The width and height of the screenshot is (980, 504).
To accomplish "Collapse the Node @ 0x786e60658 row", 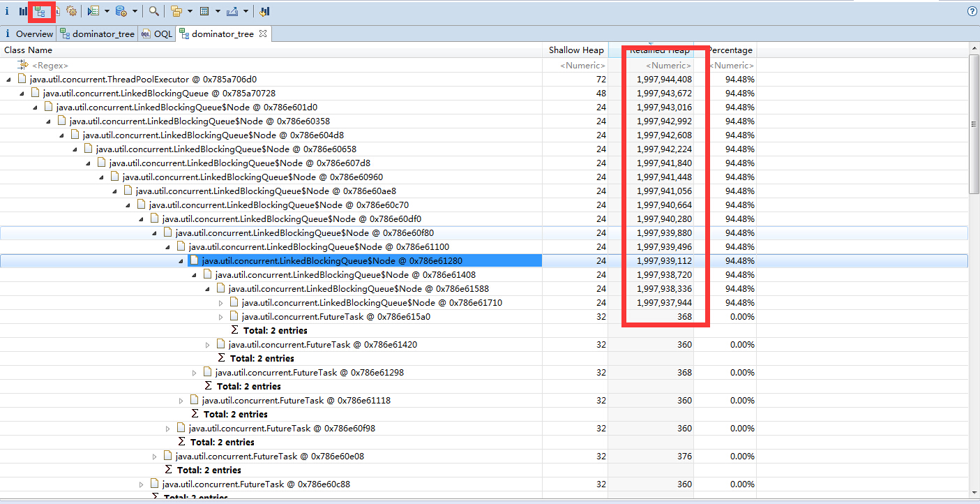I will (75, 149).
